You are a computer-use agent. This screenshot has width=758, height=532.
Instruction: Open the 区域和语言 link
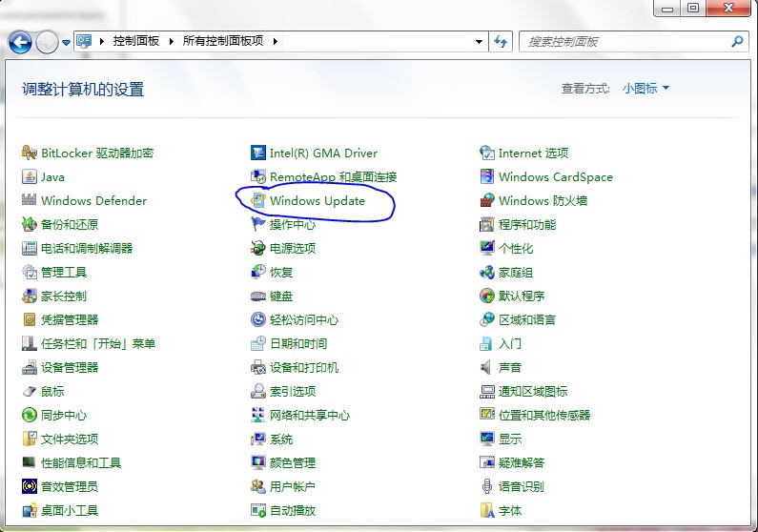click(x=527, y=320)
